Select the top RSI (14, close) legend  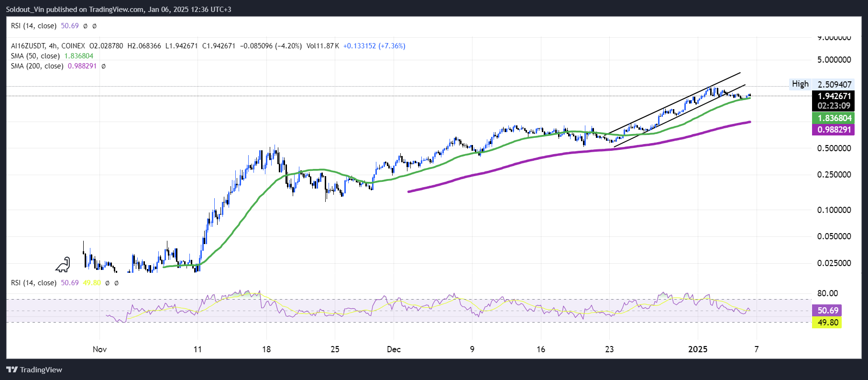(x=34, y=26)
